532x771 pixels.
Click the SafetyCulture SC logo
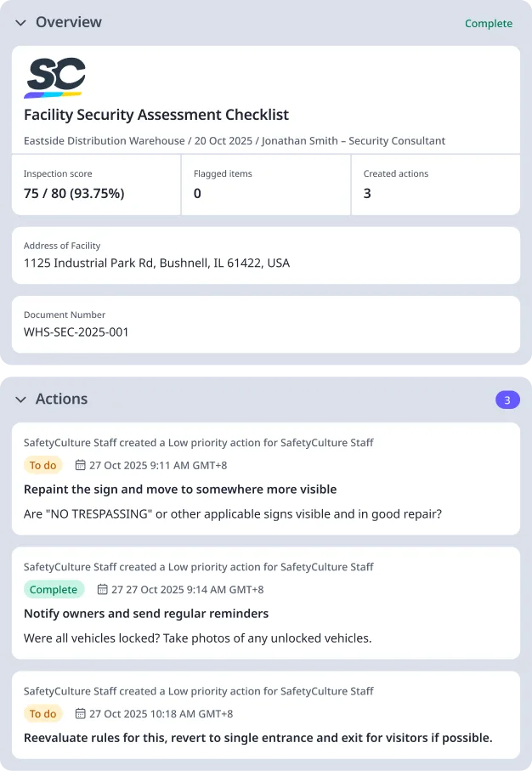[55, 77]
